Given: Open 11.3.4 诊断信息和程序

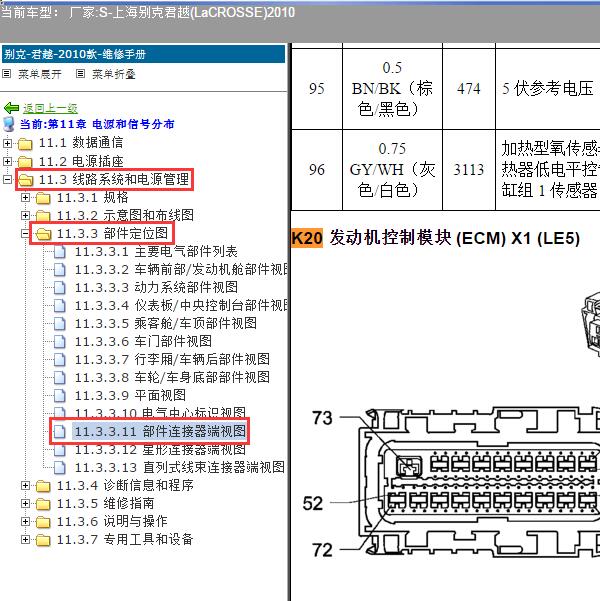Looking at the screenshot, I should coord(125,486).
